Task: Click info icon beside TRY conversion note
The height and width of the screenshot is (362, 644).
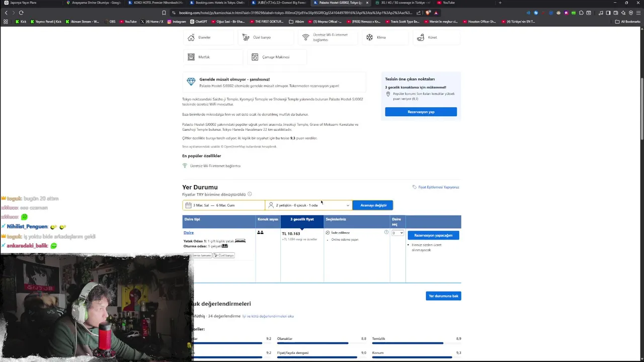Action: click(x=250, y=194)
